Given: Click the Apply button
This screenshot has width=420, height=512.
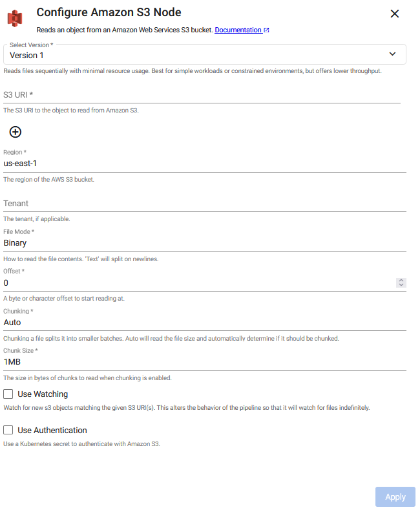Looking at the screenshot, I should 395,496.
